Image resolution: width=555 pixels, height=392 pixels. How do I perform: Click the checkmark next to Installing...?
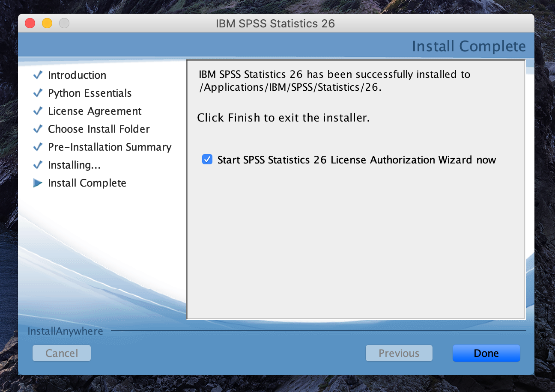click(x=38, y=165)
